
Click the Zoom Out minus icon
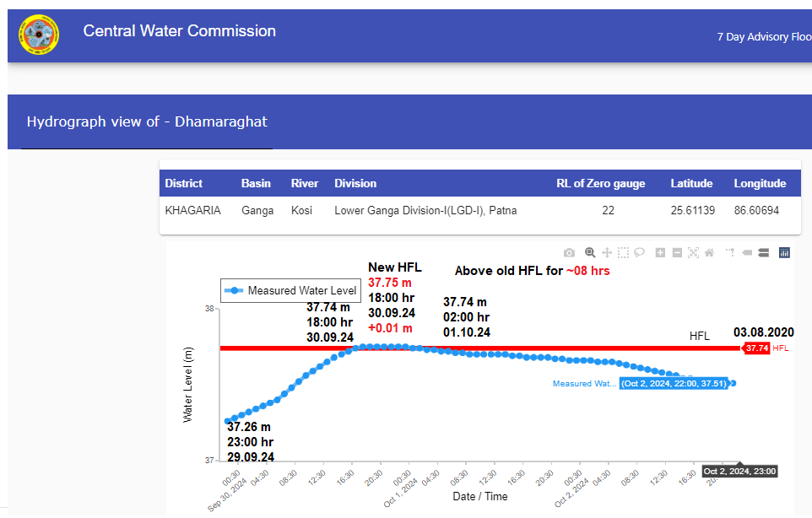pyautogui.click(x=677, y=252)
